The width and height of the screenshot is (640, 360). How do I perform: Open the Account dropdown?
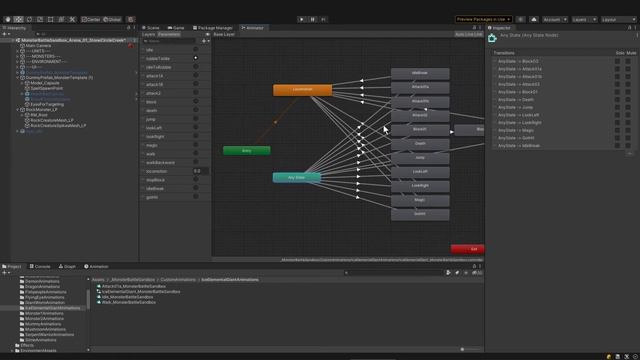coord(555,19)
